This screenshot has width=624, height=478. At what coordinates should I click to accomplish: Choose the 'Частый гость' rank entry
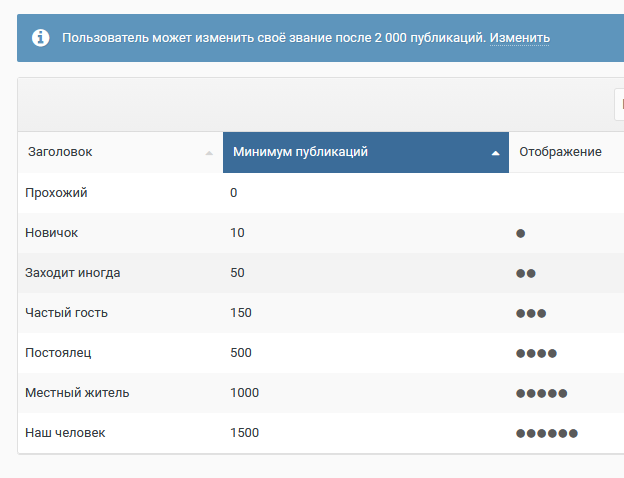tap(66, 312)
